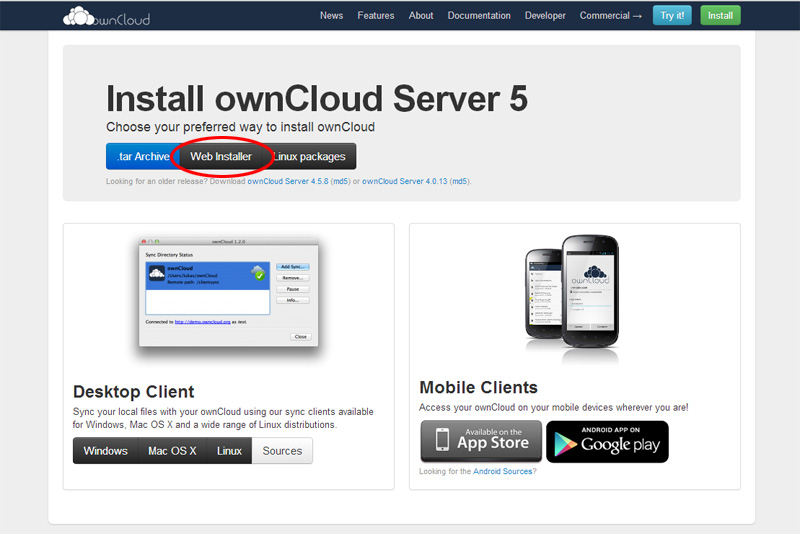800x534 pixels.
Task: Open the desktop client Sources button
Action: point(282,451)
